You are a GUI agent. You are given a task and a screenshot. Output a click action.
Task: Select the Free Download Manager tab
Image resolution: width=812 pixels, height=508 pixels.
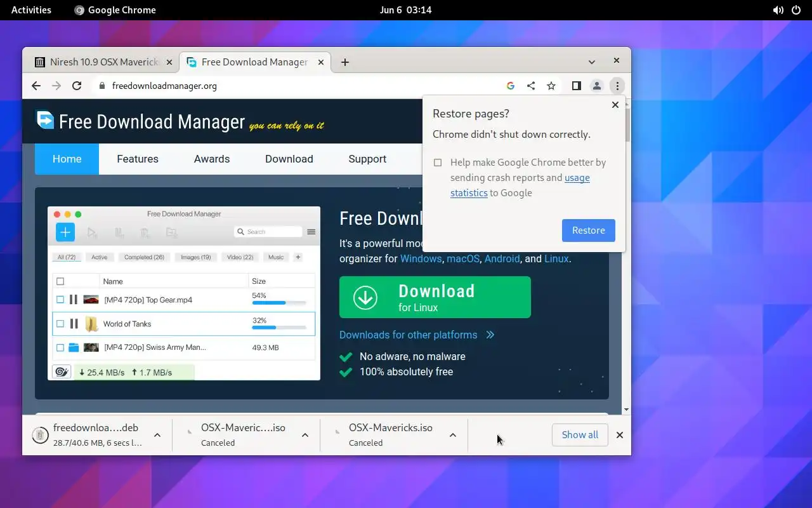pyautogui.click(x=254, y=62)
